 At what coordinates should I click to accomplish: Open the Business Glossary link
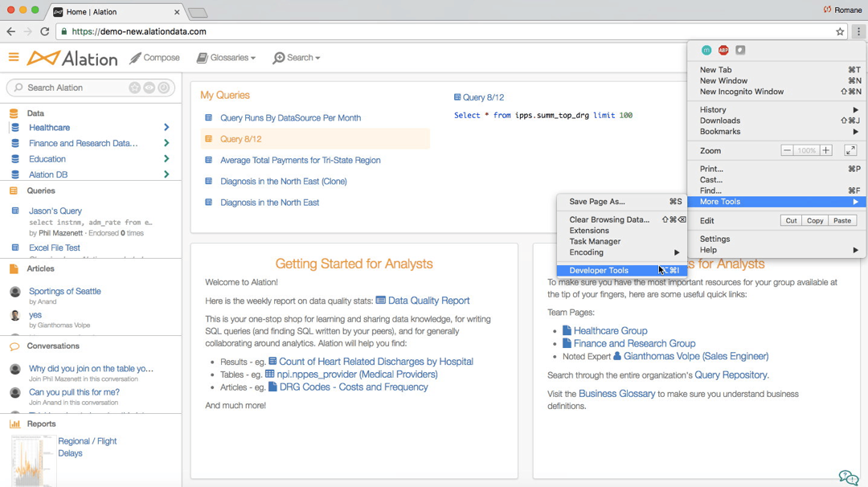pos(616,394)
